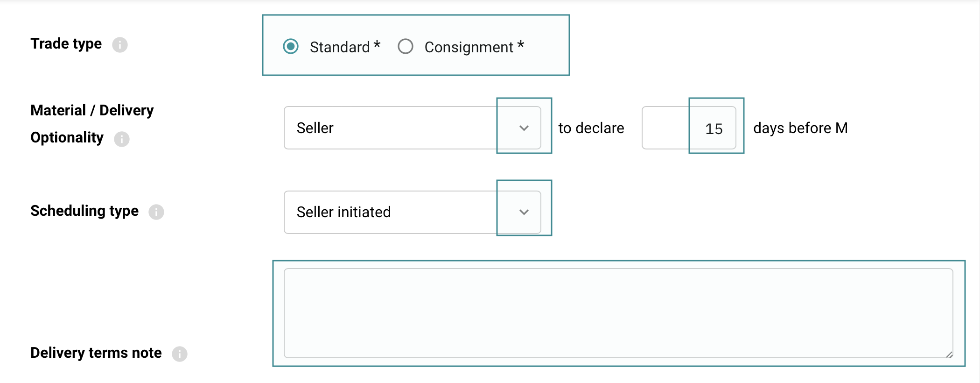Click the Standard label text
Viewport: 980px width, 383px height.
(x=340, y=47)
